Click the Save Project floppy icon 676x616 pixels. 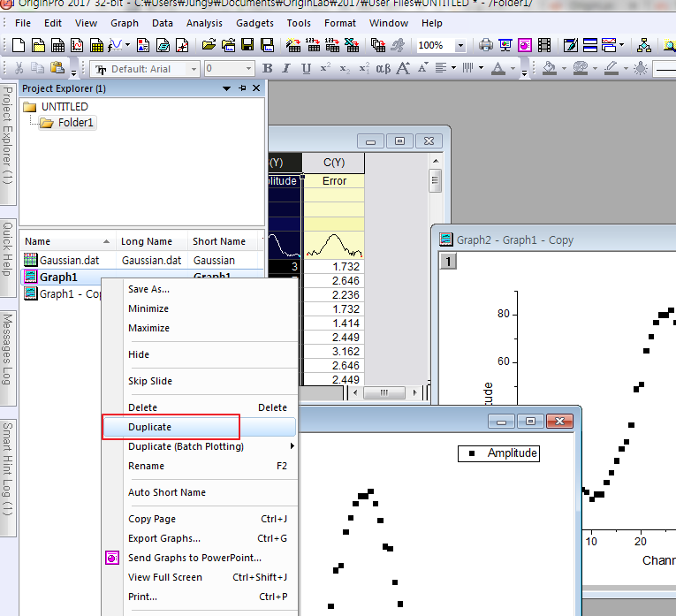tap(247, 45)
